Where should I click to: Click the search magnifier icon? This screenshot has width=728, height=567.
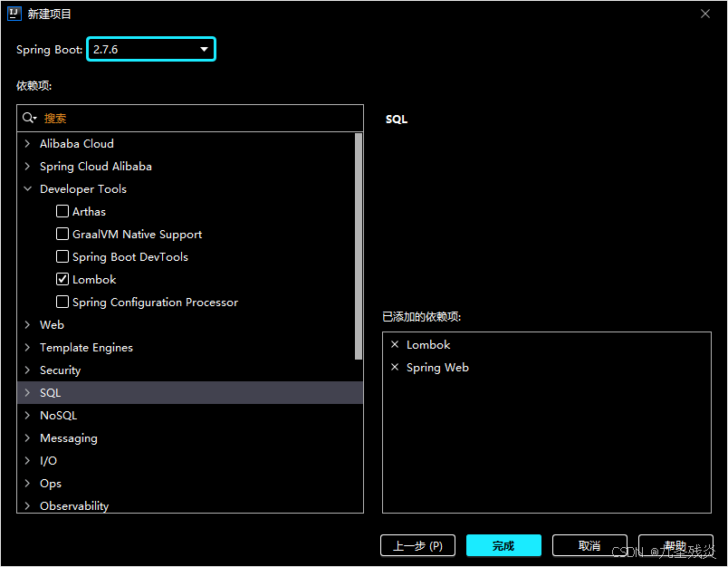[x=29, y=118]
